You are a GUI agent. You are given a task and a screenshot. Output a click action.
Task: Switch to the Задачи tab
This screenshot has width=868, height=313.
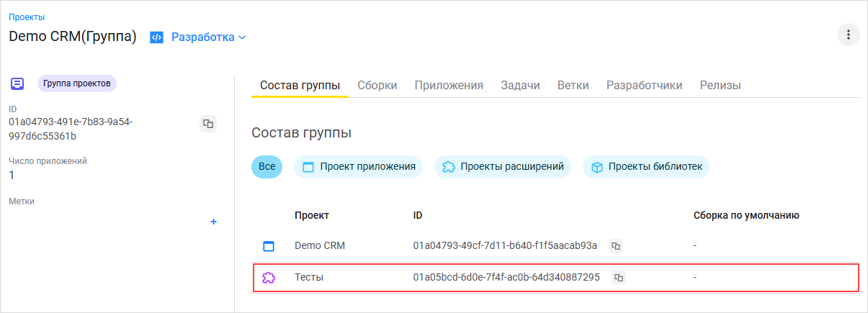[x=521, y=85]
